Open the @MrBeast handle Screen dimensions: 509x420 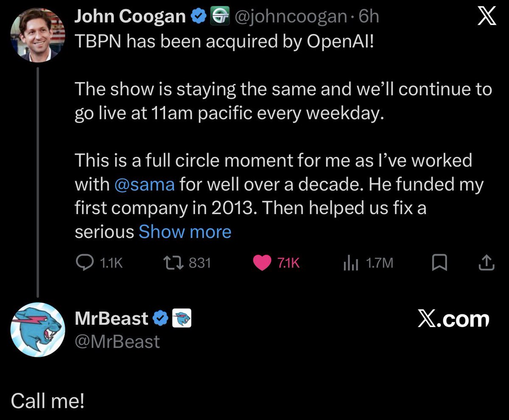pyautogui.click(x=117, y=341)
